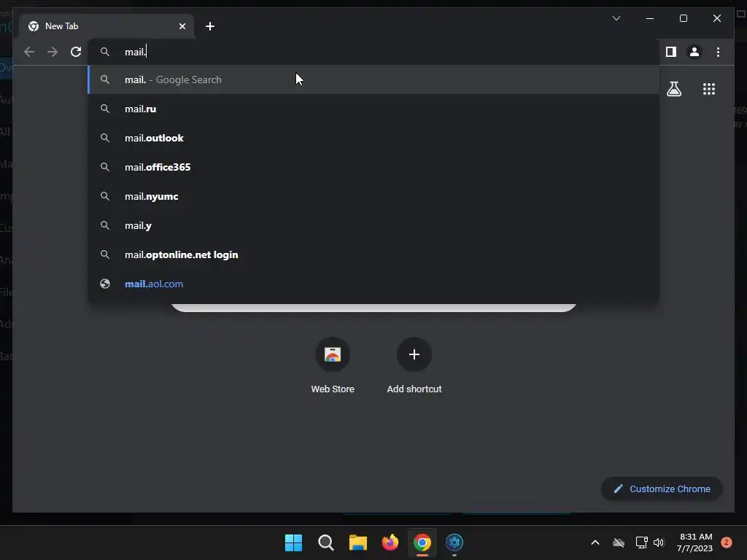
Task: Maximize the Chrome window
Action: click(x=683, y=18)
